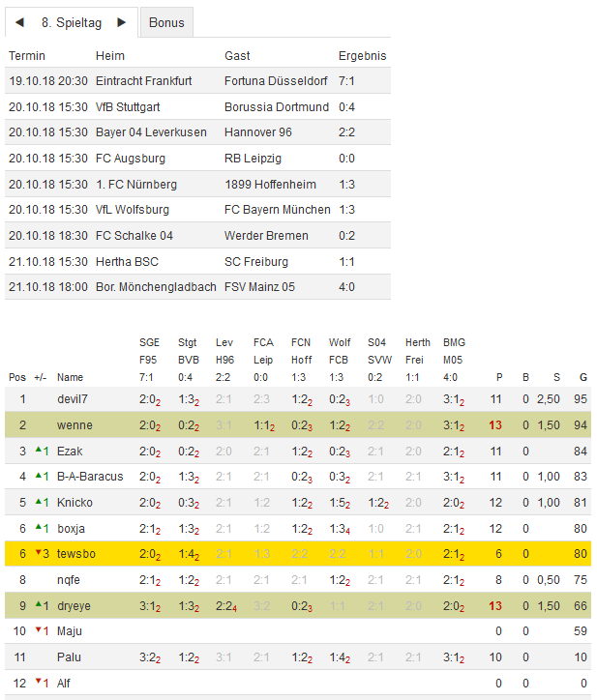The width and height of the screenshot is (597, 700).
Task: Click the red down arrow beside tewsbo
Action: 39,554
